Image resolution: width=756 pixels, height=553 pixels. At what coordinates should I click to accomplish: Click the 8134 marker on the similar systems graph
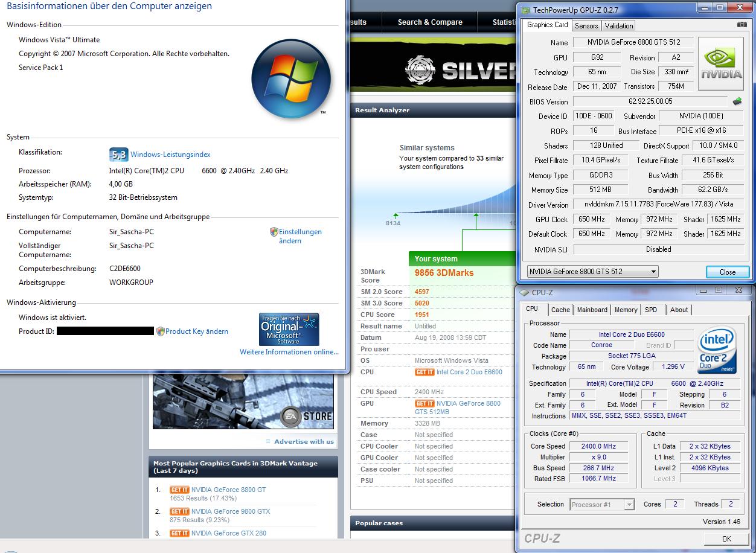[x=393, y=223]
